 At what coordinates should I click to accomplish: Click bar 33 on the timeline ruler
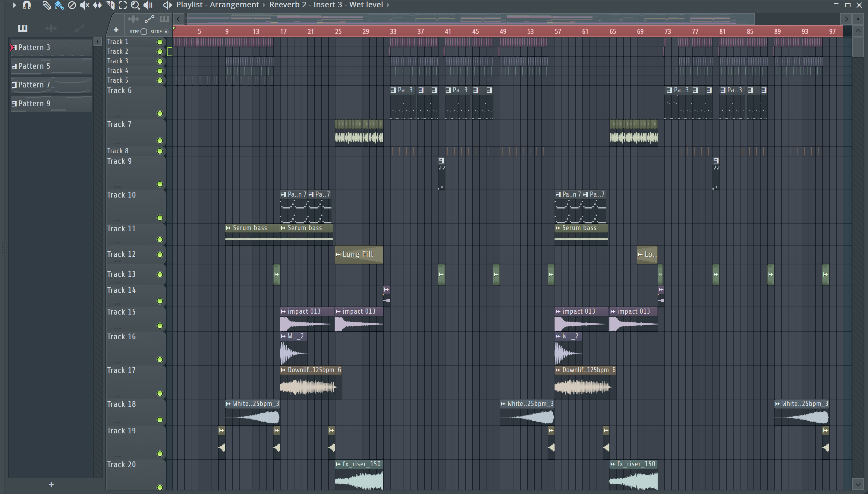(x=393, y=32)
